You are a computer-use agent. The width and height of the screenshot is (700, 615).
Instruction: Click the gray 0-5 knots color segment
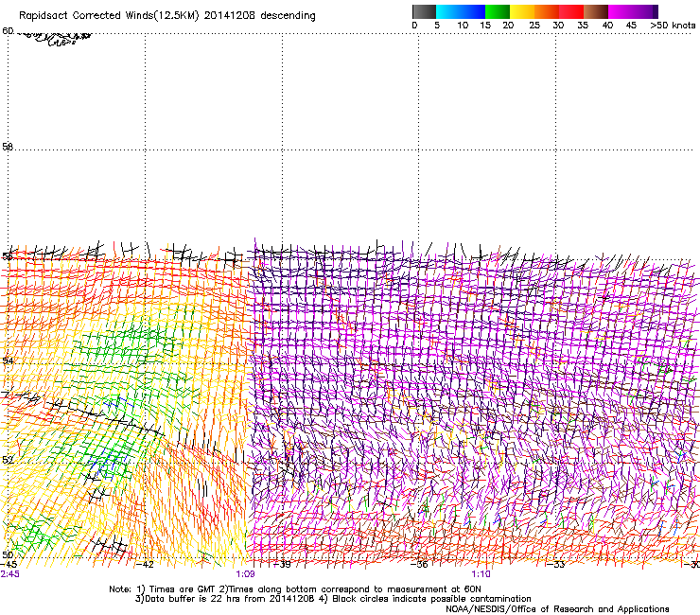click(x=424, y=11)
